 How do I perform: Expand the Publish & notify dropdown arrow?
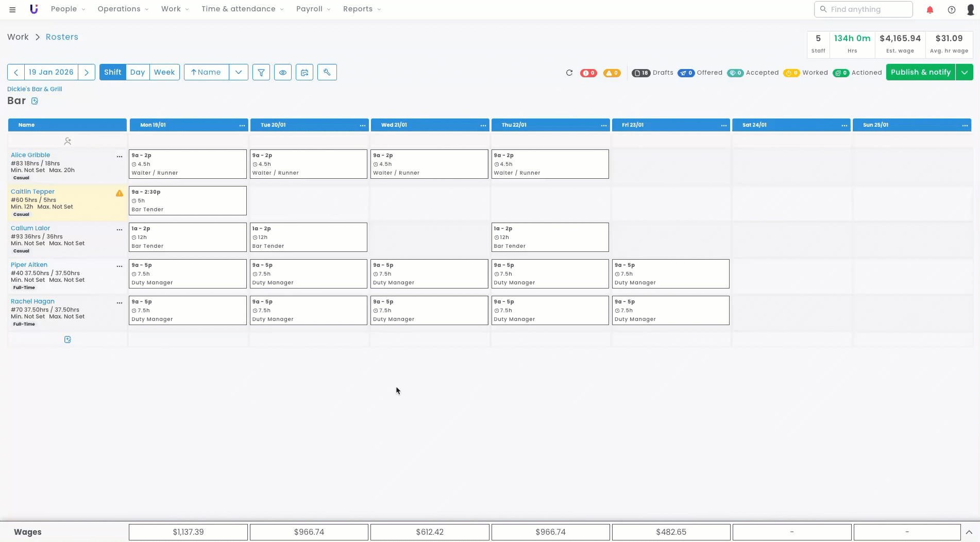tap(964, 72)
